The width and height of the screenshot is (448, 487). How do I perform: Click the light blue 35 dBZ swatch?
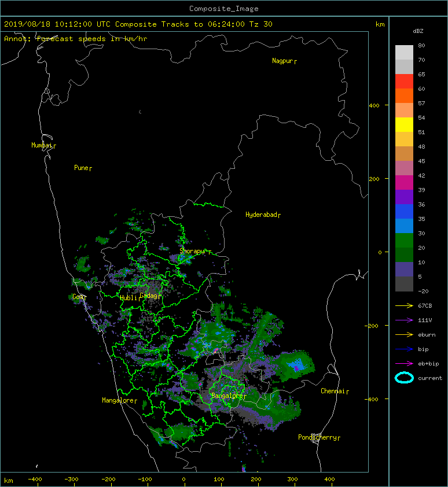[x=404, y=226]
